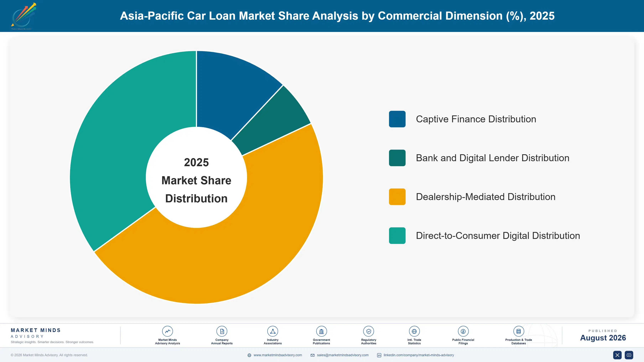Click the Government Publications building icon
The image size is (644, 362).
[x=321, y=331]
